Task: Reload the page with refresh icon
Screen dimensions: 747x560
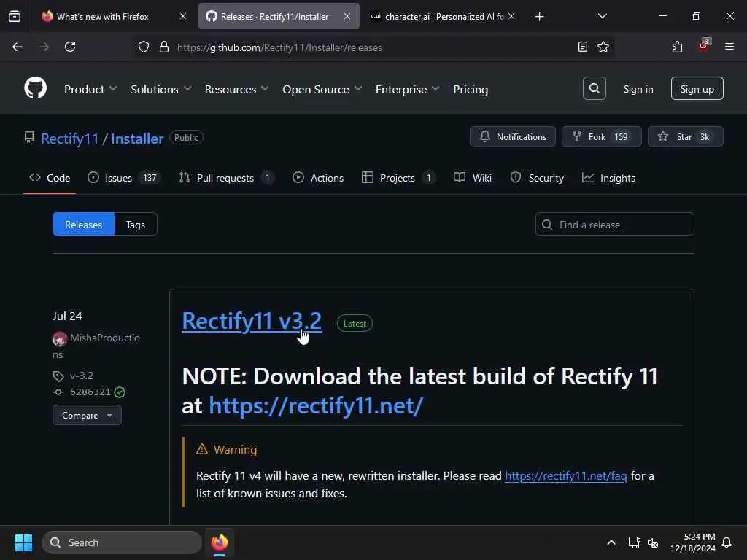Action: point(70,47)
